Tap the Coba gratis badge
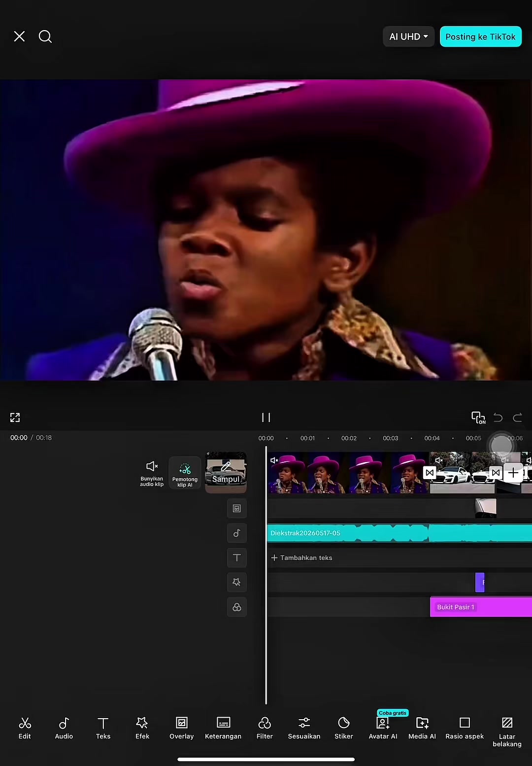This screenshot has width=532, height=766. point(393,713)
